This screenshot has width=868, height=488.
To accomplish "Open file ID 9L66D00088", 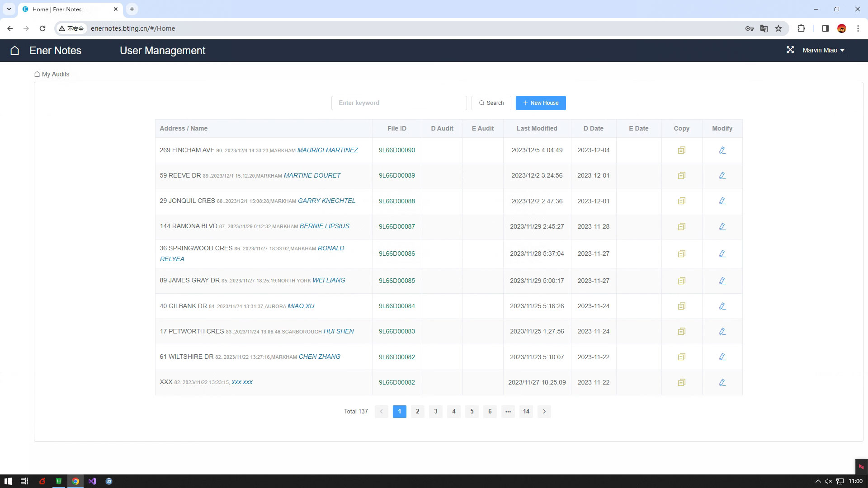I will [x=397, y=201].
